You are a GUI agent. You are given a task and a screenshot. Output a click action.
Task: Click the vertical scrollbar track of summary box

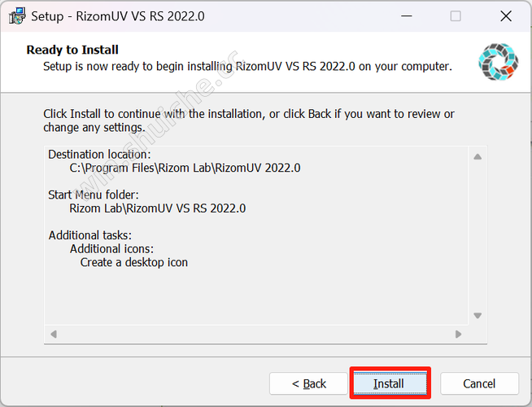[477, 236]
